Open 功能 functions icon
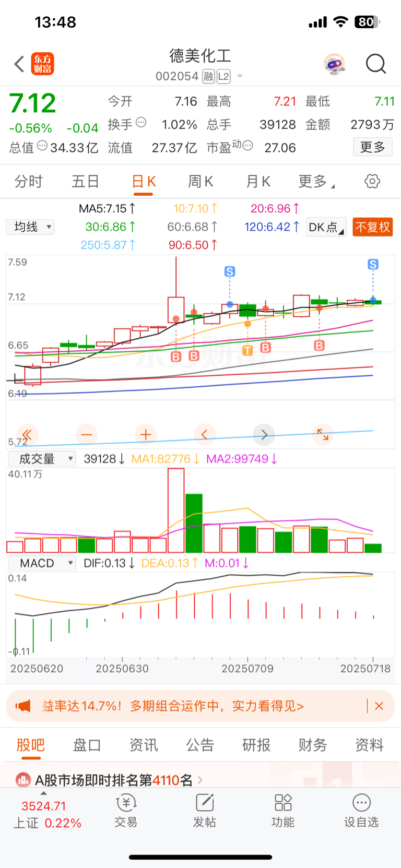The height and width of the screenshot is (868, 401). 283,803
